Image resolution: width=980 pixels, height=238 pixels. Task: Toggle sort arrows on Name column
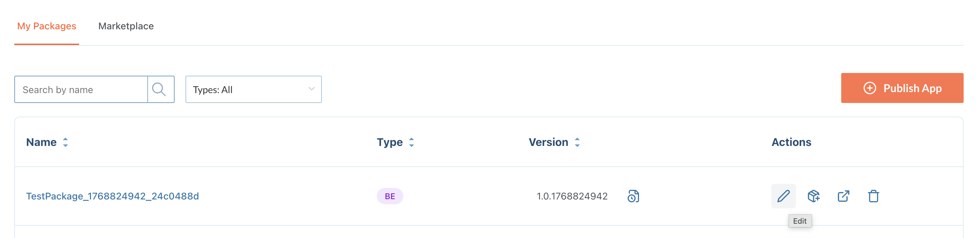coord(65,142)
